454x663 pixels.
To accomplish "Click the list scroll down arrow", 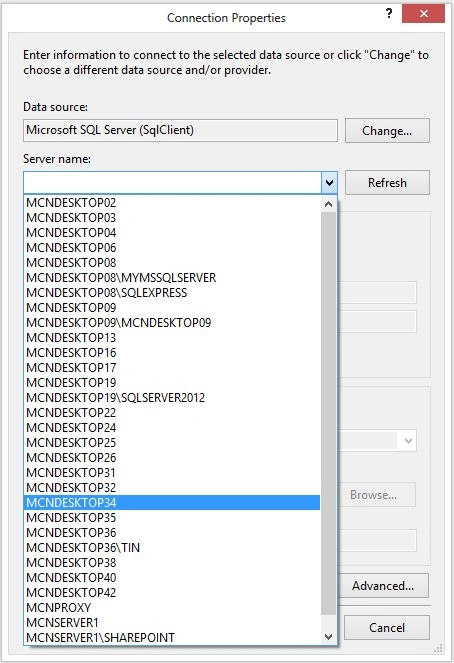I will click(328, 636).
